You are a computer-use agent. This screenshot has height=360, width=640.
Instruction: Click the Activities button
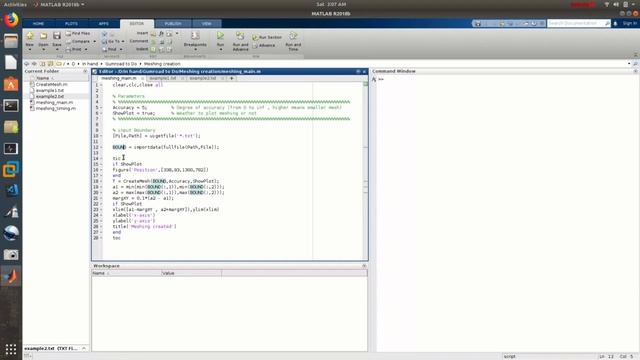15,4
